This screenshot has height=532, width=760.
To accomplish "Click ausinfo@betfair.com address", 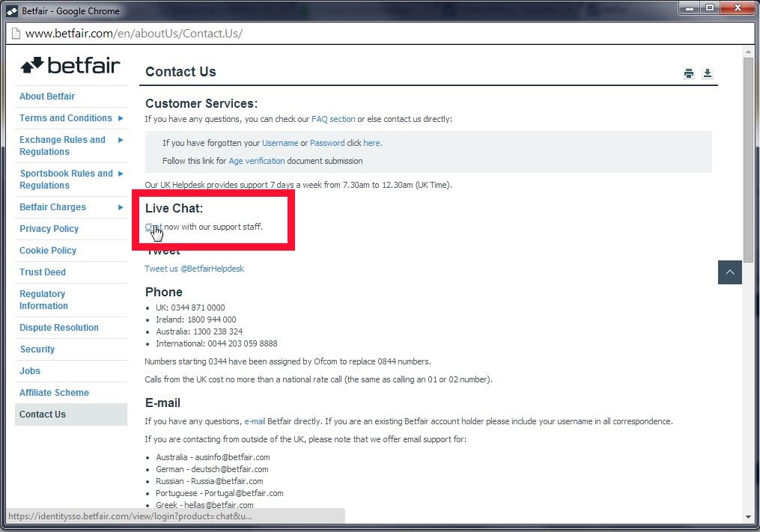I will [x=232, y=457].
